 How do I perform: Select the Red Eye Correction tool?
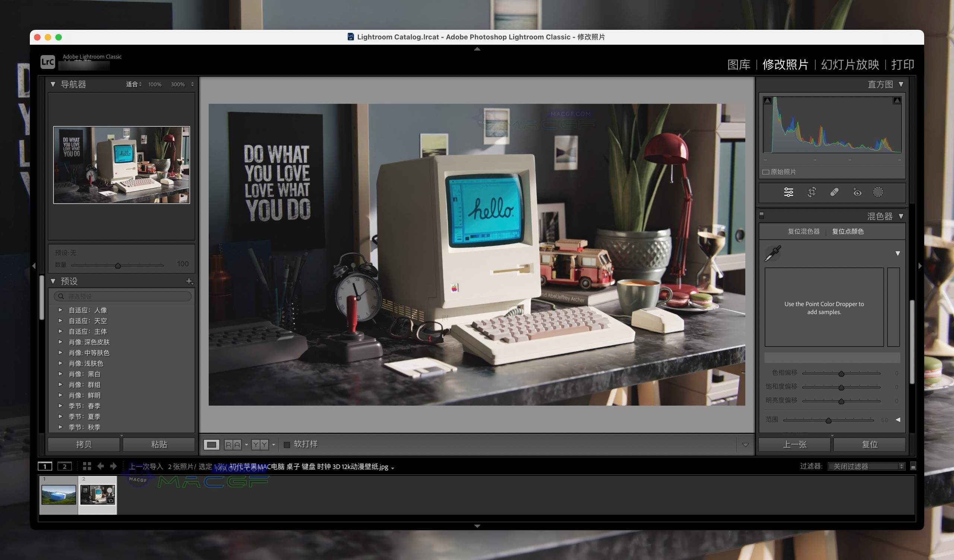(857, 192)
